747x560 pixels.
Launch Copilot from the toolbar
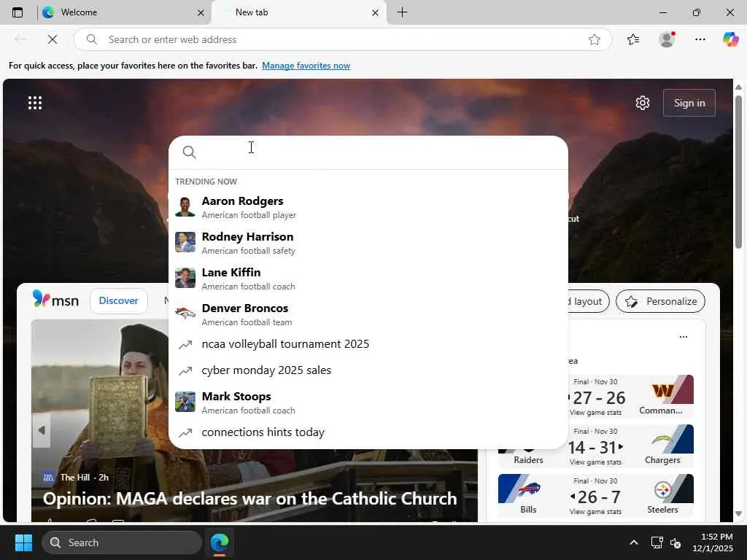point(730,39)
